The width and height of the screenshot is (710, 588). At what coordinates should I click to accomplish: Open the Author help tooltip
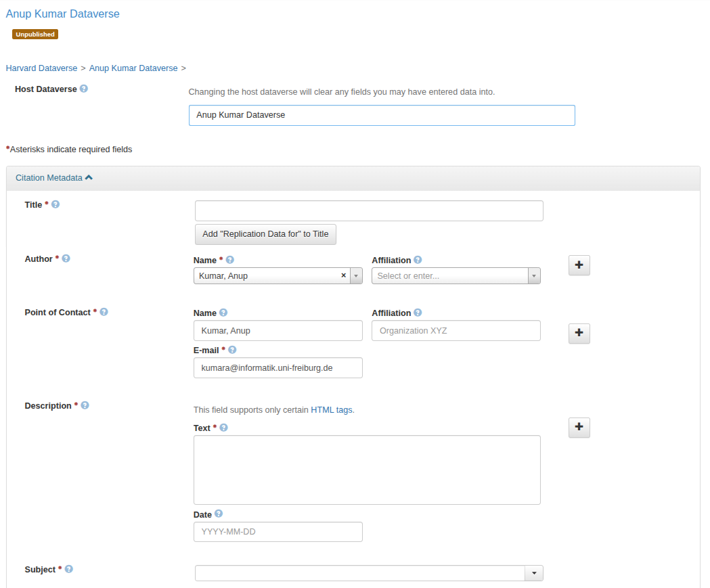(66, 258)
